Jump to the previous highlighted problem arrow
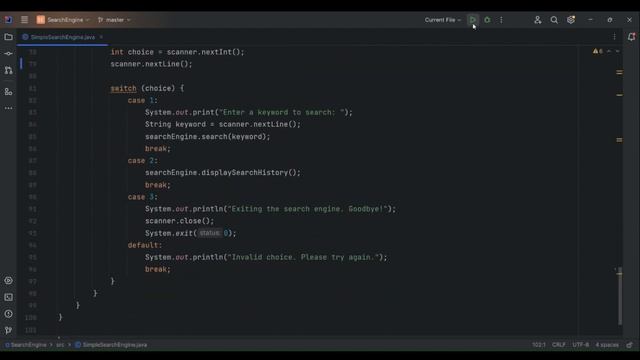Image resolution: width=640 pixels, height=360 pixels. [609, 51]
